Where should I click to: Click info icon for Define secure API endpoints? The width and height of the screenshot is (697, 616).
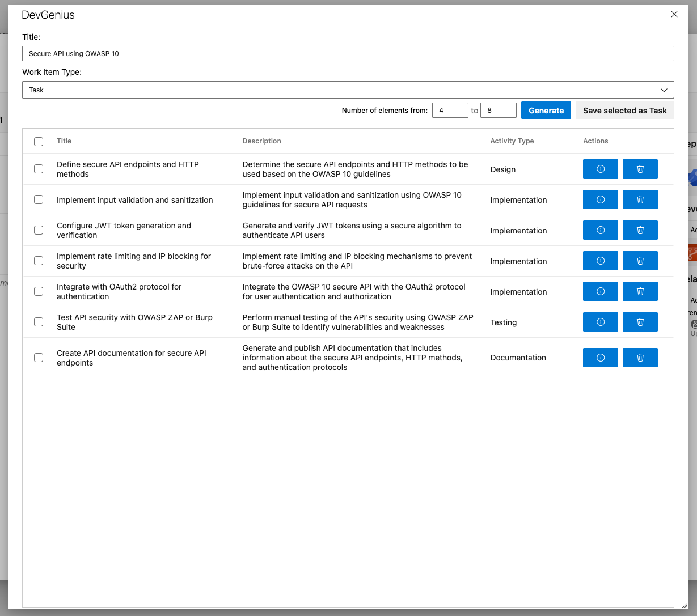click(x=600, y=169)
